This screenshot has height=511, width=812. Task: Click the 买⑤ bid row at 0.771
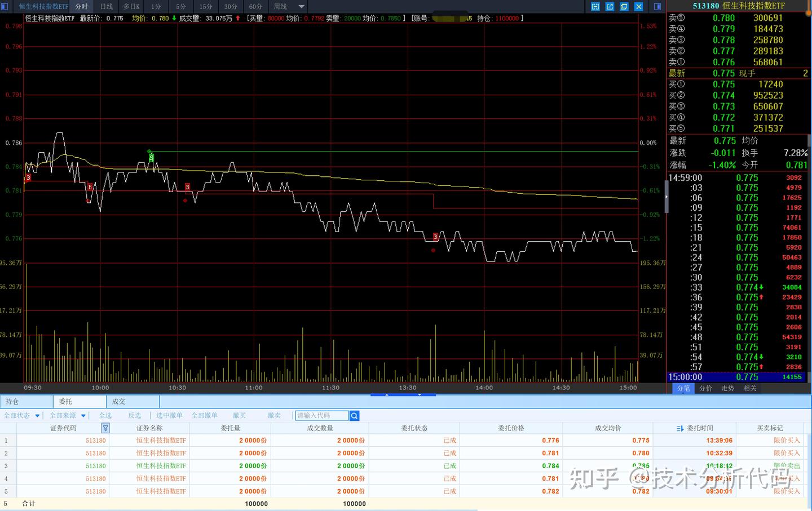[738, 128]
